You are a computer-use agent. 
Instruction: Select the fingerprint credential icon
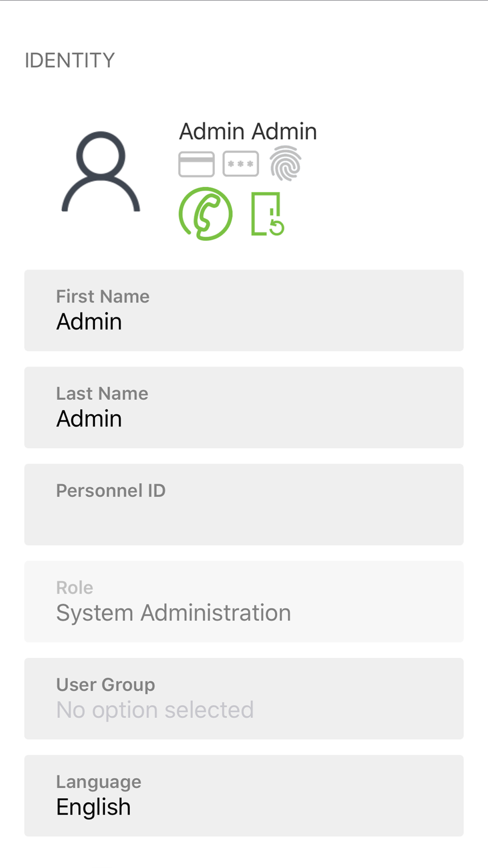[x=285, y=164]
